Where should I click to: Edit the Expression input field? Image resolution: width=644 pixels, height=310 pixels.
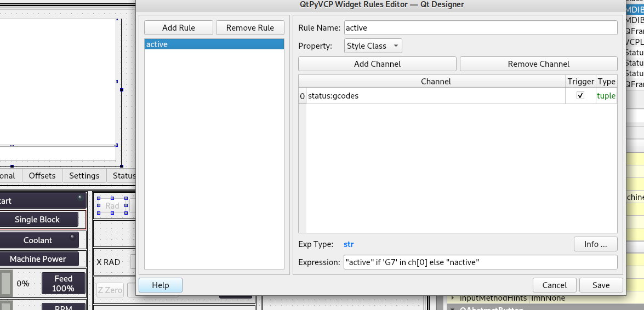click(481, 262)
